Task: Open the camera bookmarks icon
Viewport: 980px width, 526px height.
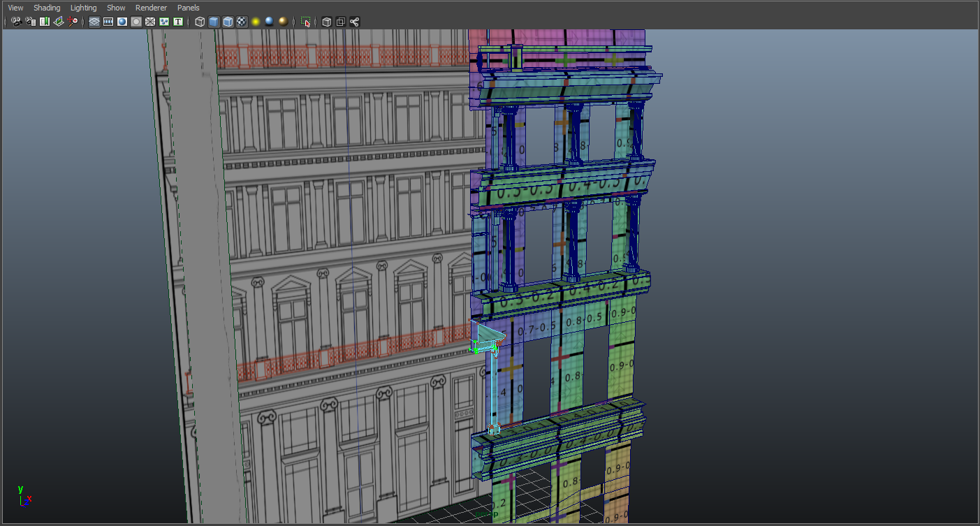Action: tap(44, 21)
